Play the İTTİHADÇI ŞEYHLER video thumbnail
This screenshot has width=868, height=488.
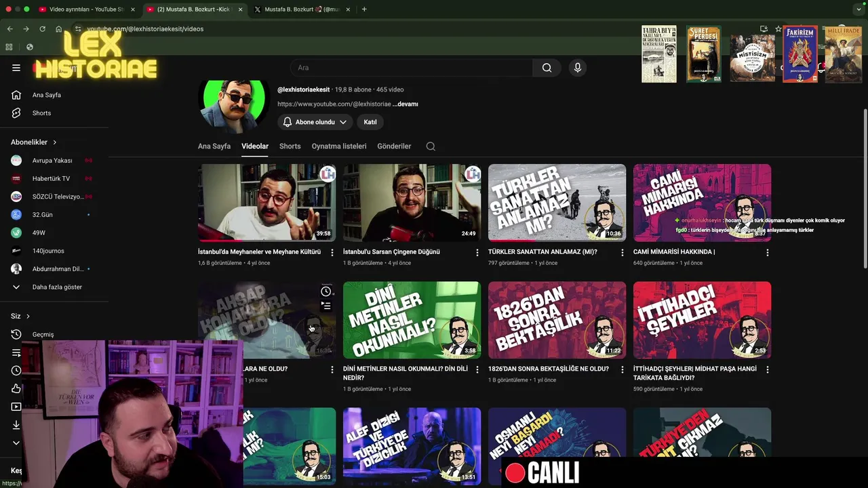point(702,320)
